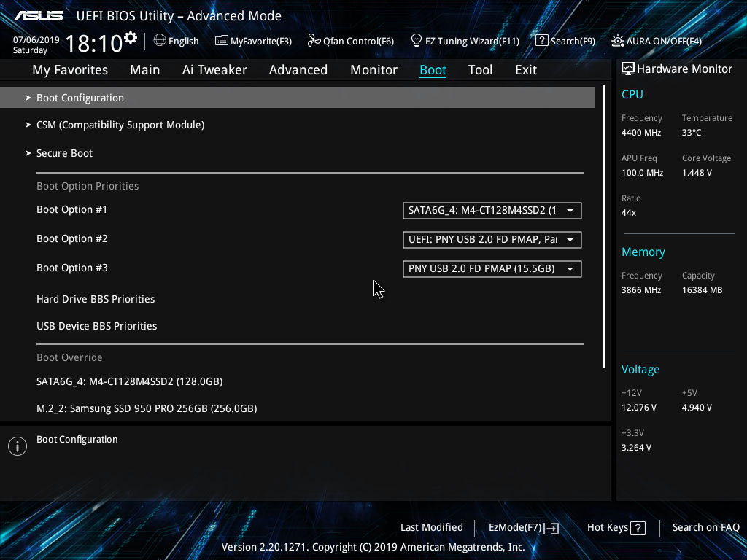Open USB Device BBS Priorities
Screen dimensions: 747x560
(97, 326)
